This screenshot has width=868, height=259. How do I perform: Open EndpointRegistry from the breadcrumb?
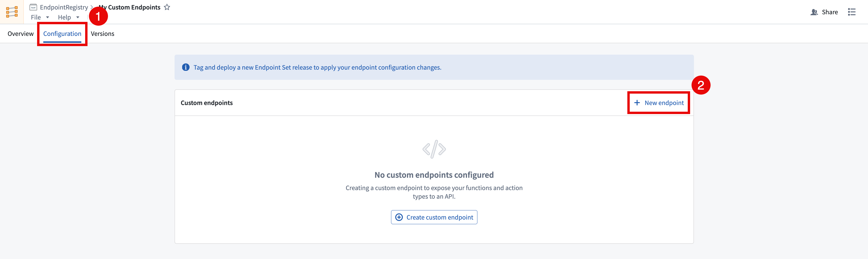tap(63, 7)
